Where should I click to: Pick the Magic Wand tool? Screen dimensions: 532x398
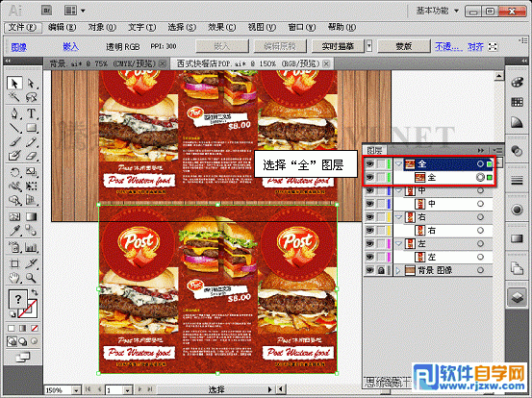coord(14,97)
